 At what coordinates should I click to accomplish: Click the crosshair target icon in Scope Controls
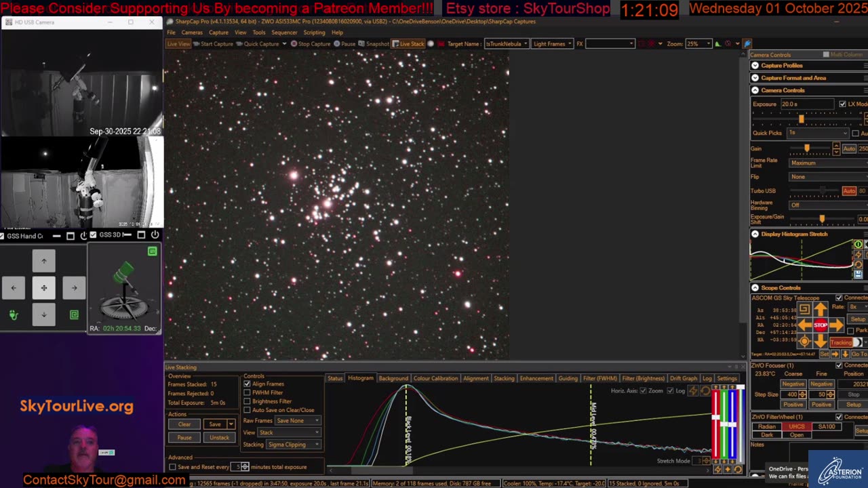pos(804,341)
